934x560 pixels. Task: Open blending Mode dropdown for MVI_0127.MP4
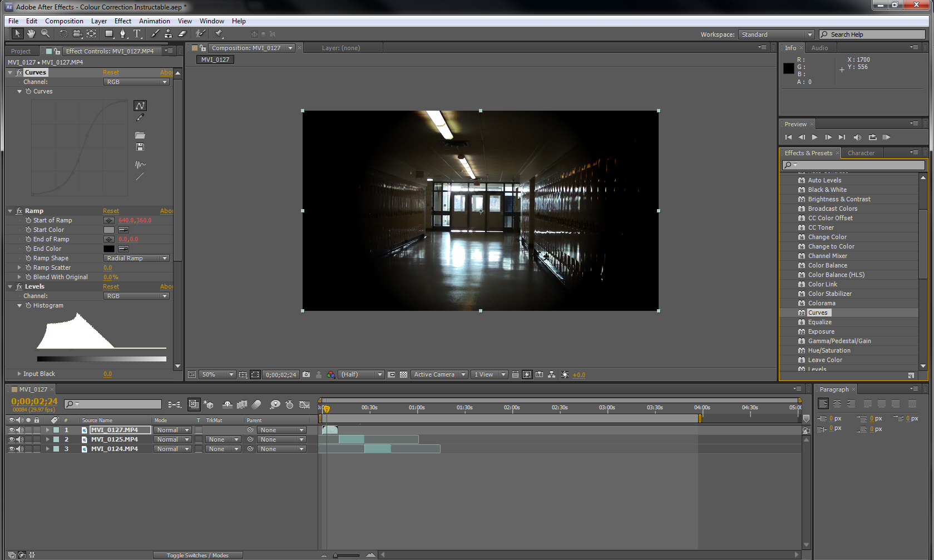[172, 430]
